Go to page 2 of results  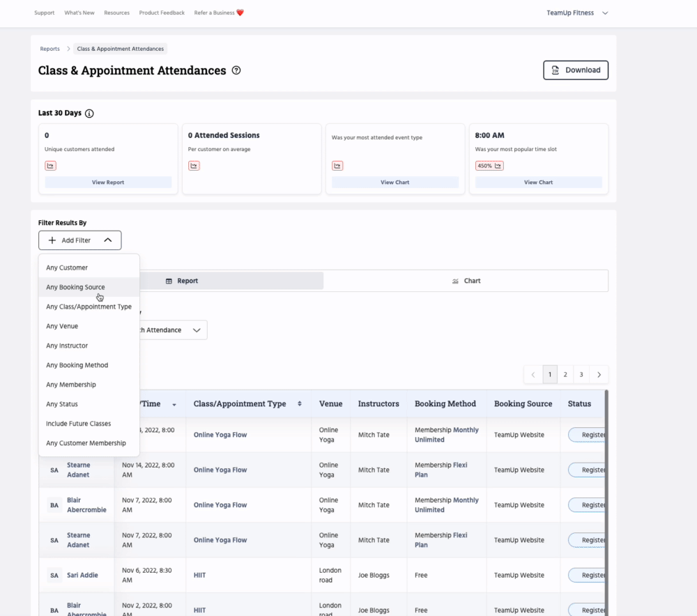pos(565,375)
